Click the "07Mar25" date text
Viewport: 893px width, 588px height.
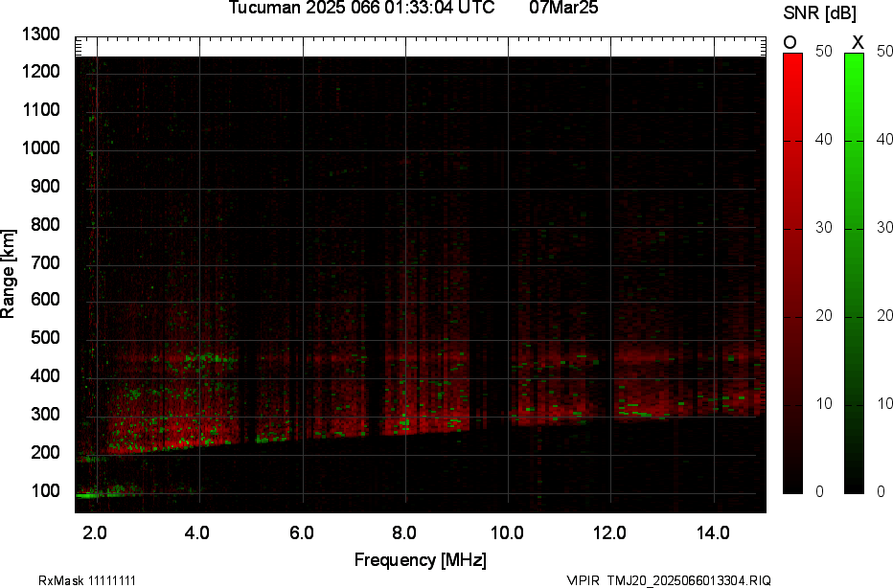[563, 9]
